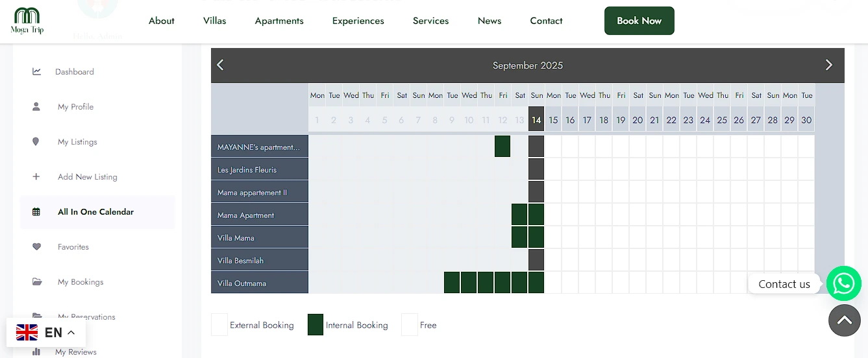Go to the previous month in calendar
This screenshot has height=358, width=868.
[220, 65]
